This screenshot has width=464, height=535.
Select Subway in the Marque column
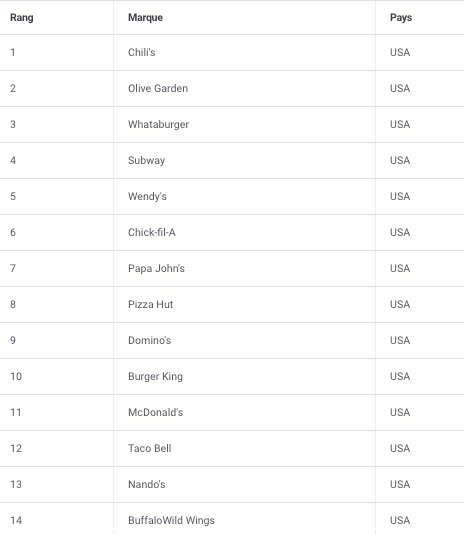[146, 160]
